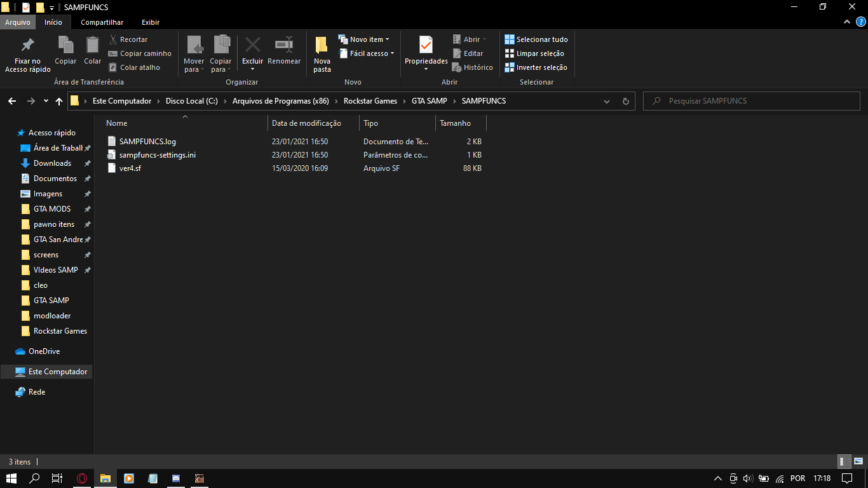Switch to the Início ribbon tab
This screenshot has height=488, width=868.
click(53, 22)
